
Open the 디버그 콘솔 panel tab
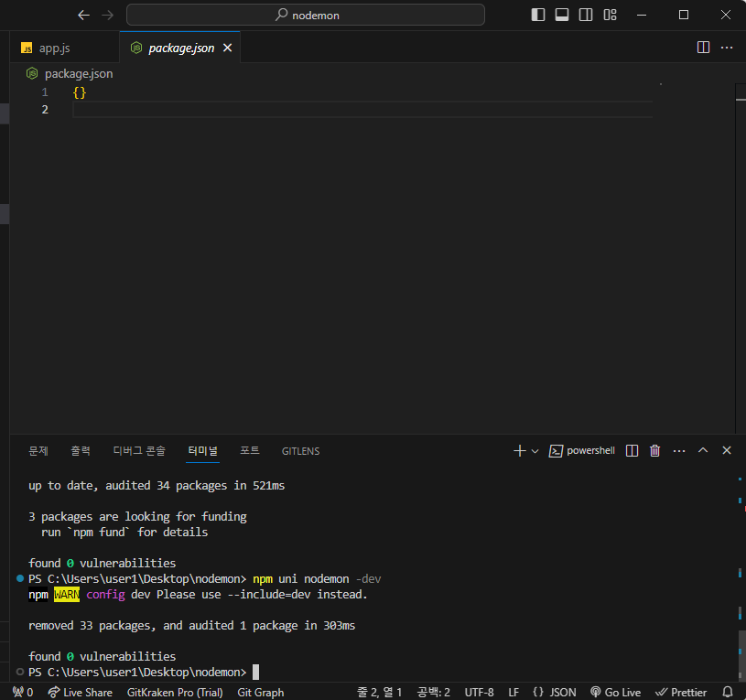coord(139,451)
